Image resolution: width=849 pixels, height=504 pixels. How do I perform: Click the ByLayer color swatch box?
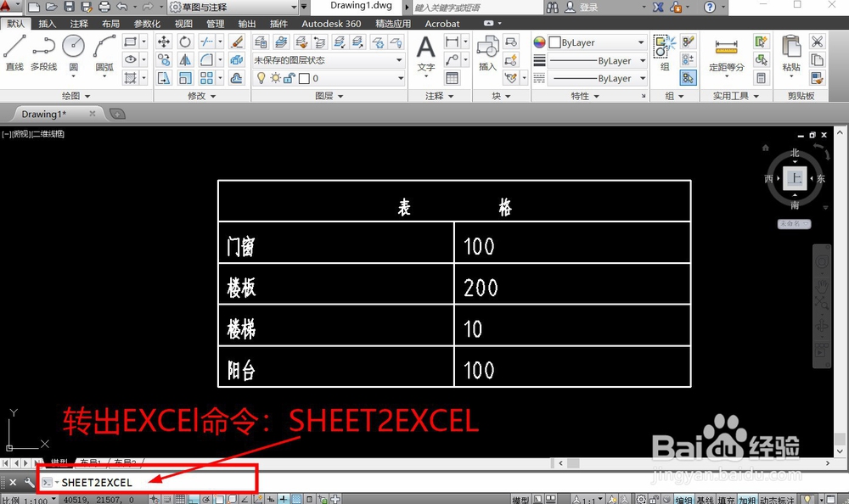554,42
